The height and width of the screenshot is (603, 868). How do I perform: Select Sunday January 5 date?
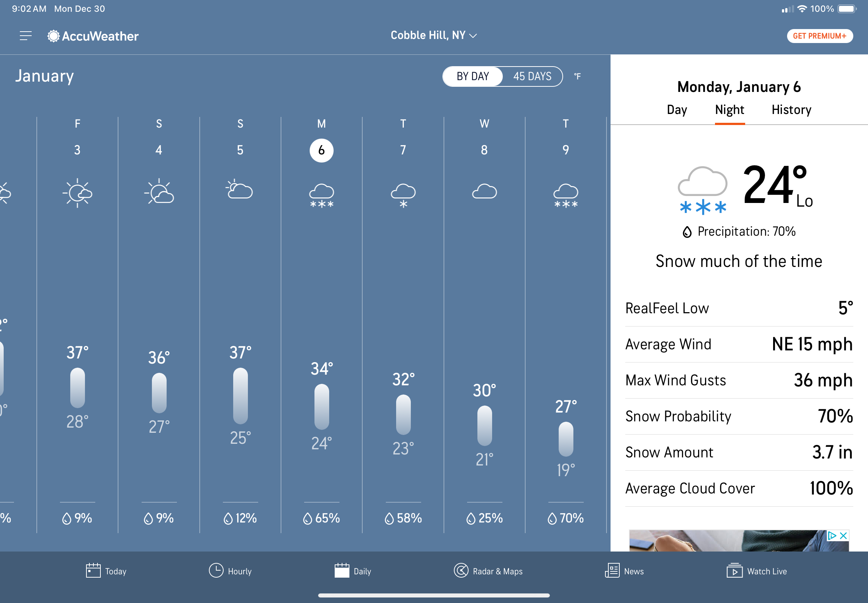pos(240,150)
